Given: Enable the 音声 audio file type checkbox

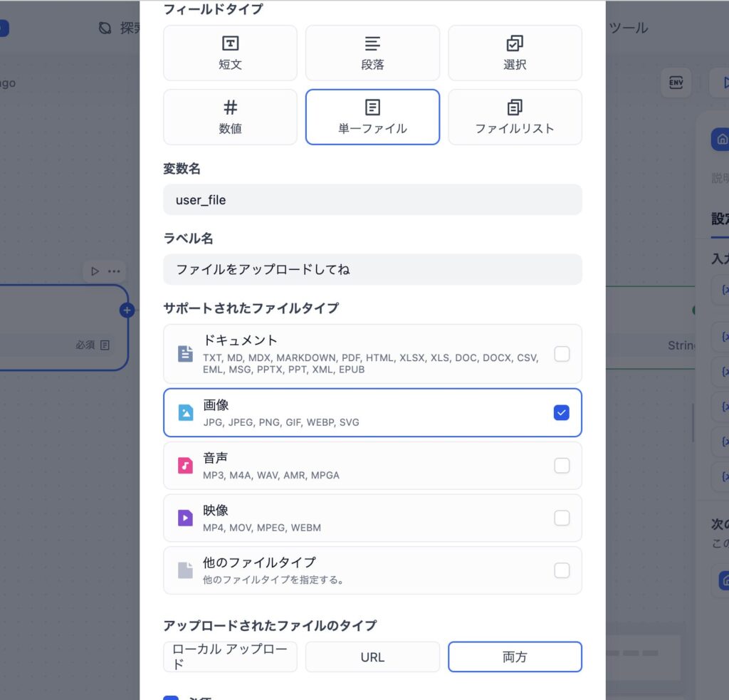Looking at the screenshot, I should [x=562, y=465].
